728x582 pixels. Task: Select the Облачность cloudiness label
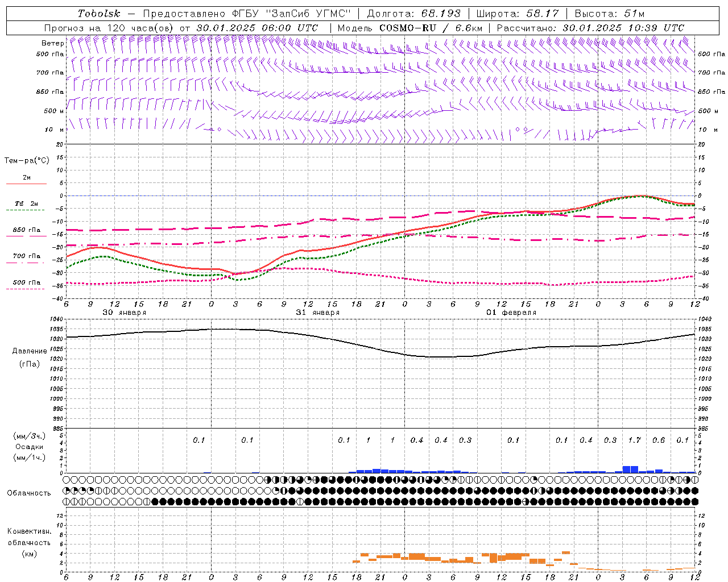point(29,493)
